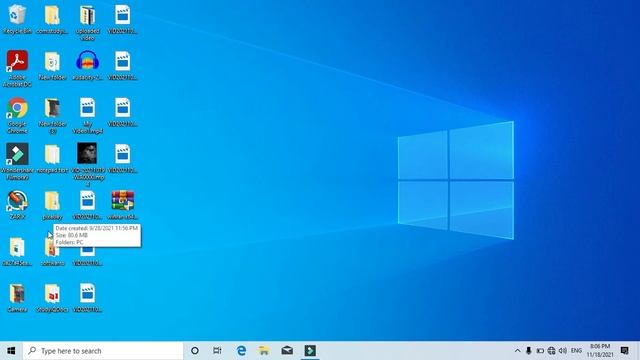The image size is (640, 360).
Task: Check the battery status tray icon
Action: point(540,351)
